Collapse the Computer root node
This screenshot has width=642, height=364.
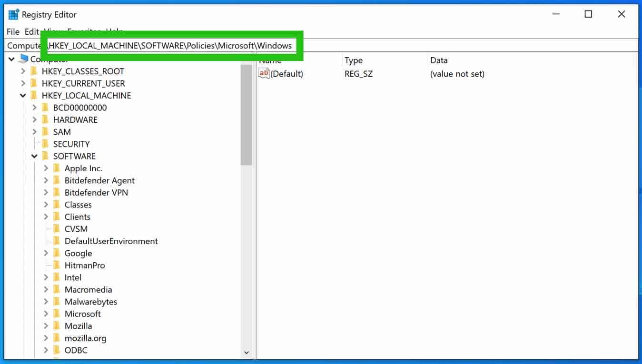[11, 59]
